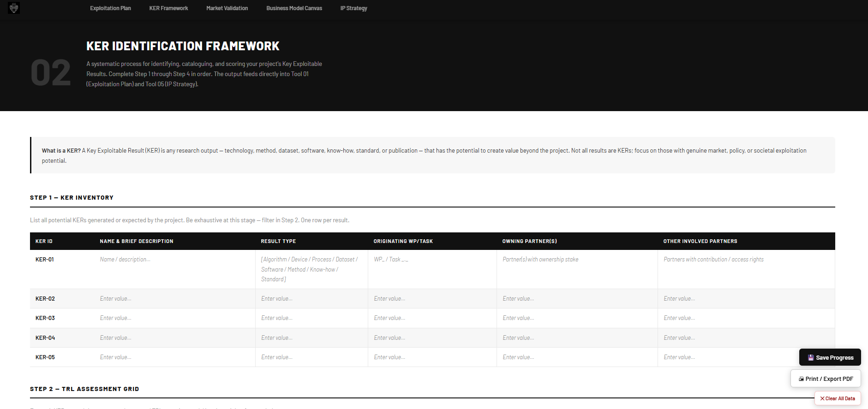Click Step 2 – TRL Assessment Grid heading

[84, 389]
